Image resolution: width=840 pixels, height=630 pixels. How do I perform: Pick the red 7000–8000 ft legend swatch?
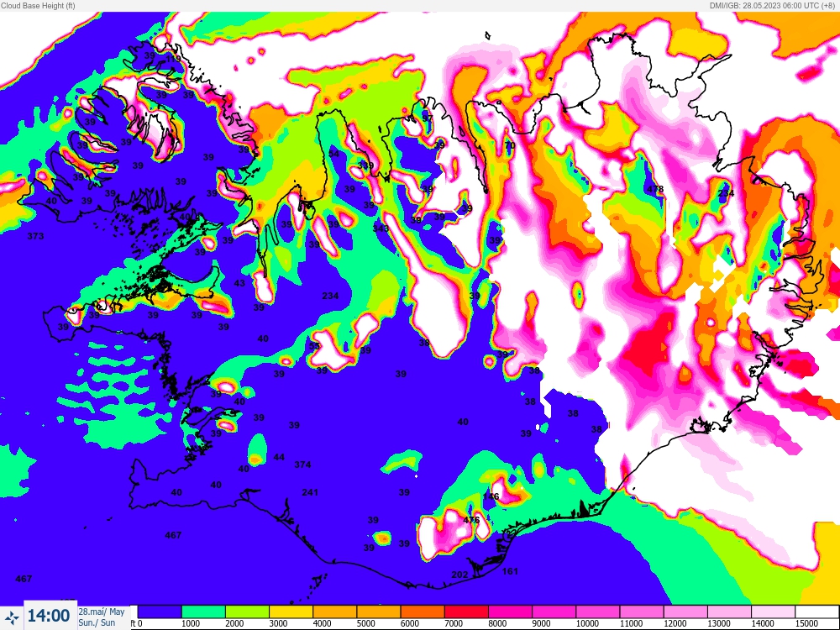point(466,612)
